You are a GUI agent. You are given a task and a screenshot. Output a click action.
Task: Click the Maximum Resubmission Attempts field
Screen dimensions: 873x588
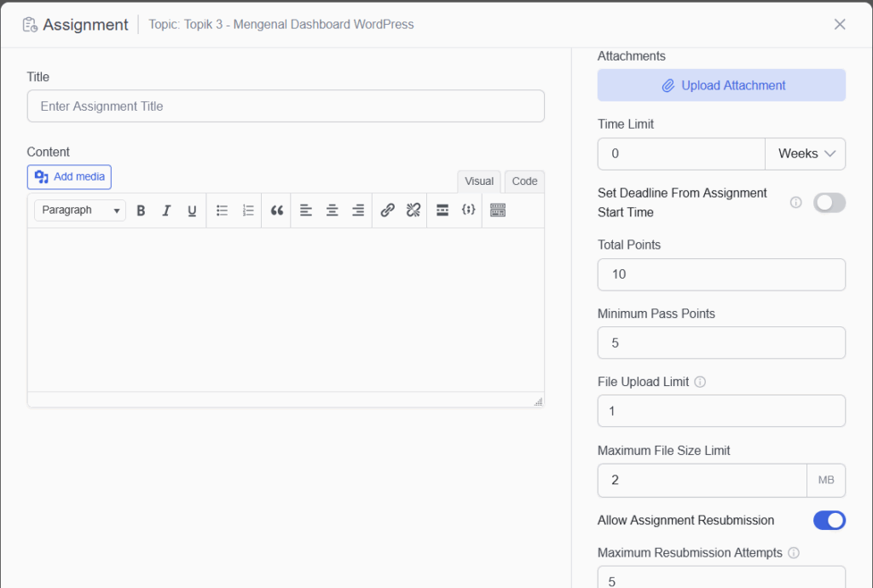tap(721, 578)
